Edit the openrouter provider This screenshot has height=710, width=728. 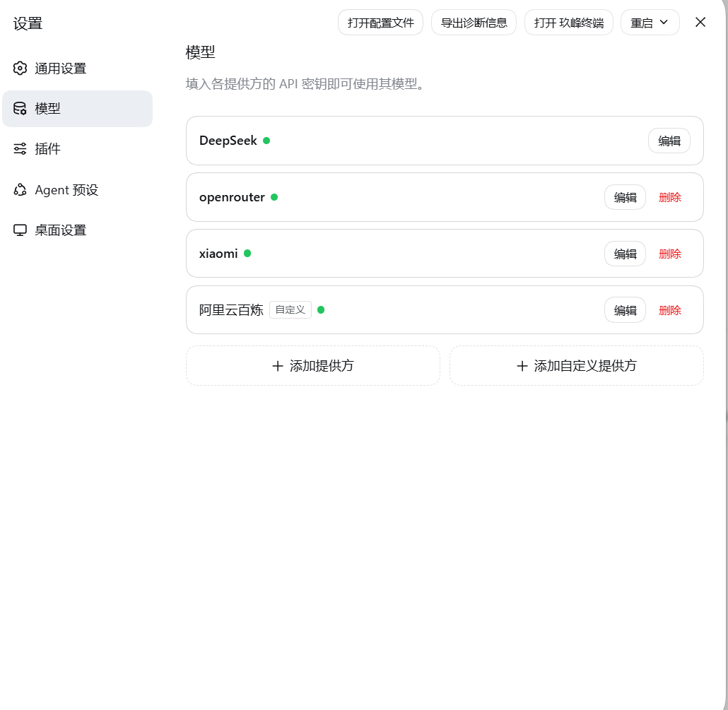coord(625,197)
